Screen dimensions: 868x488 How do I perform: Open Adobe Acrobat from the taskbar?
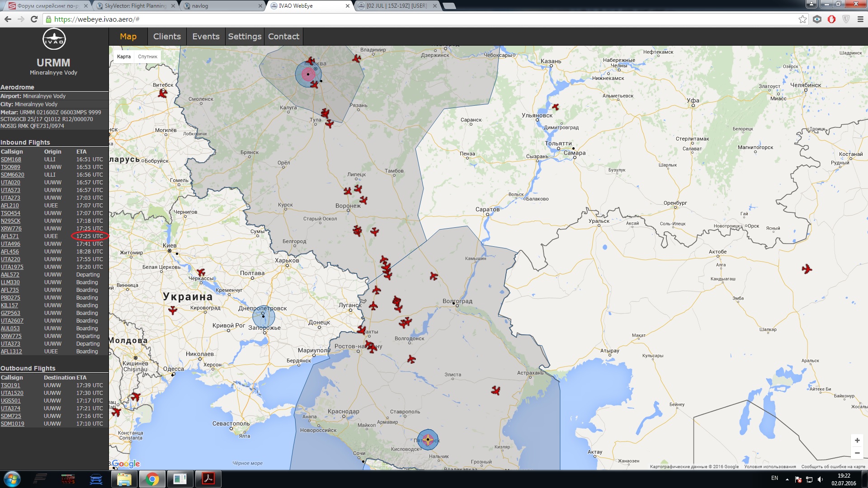[x=208, y=479]
